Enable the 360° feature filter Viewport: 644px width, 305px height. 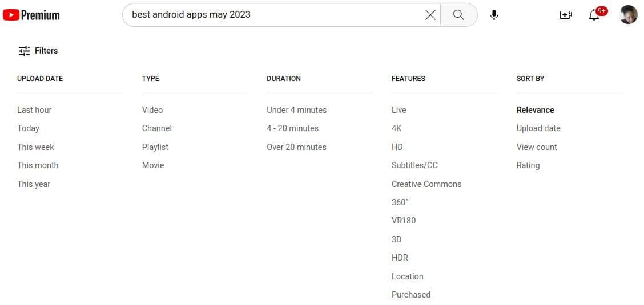click(x=400, y=202)
